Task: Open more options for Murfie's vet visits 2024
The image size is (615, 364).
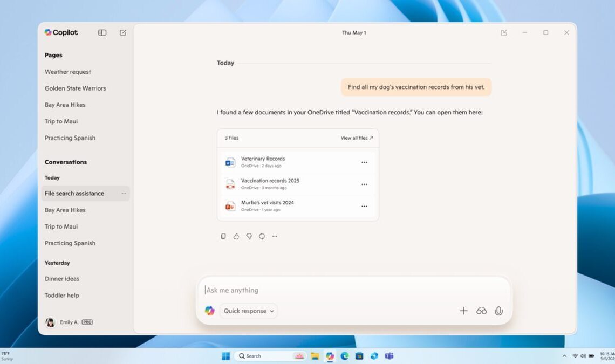Action: point(364,206)
